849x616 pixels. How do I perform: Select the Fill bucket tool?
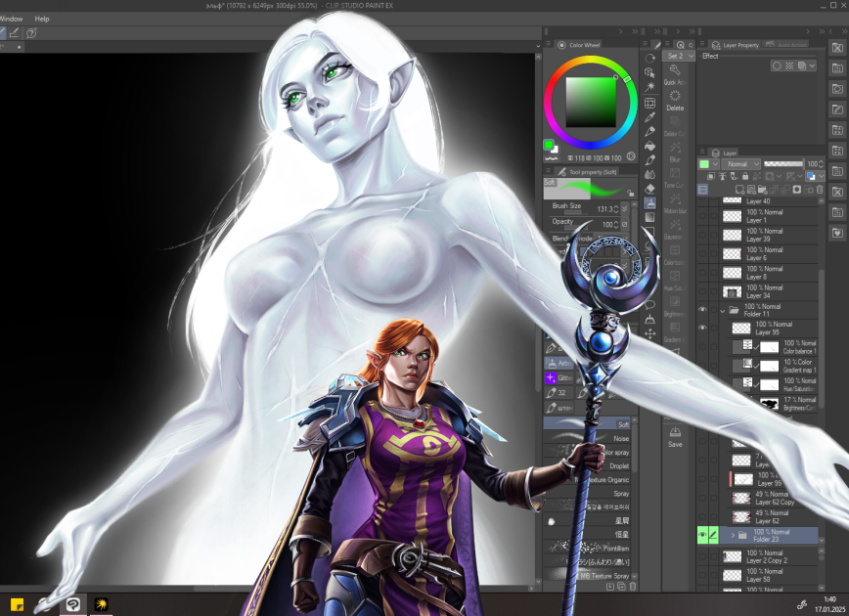coord(649,146)
